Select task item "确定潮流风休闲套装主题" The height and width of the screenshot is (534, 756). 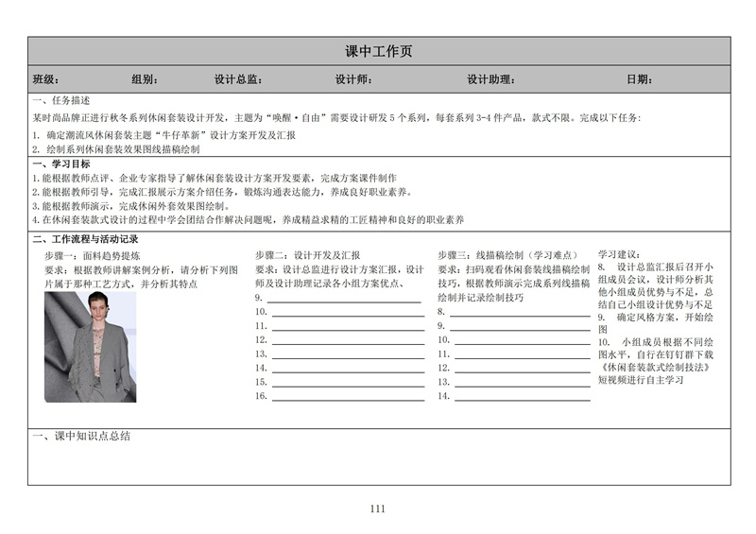[163, 135]
